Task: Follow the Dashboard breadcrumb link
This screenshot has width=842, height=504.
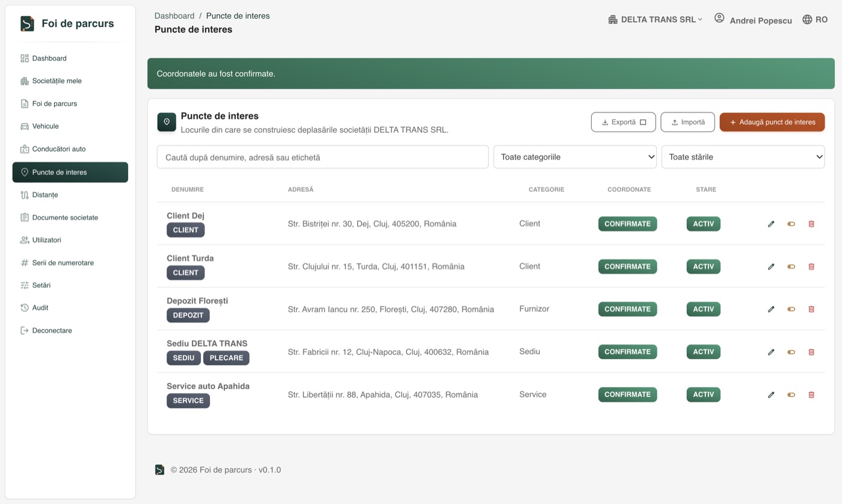Action: [x=174, y=16]
